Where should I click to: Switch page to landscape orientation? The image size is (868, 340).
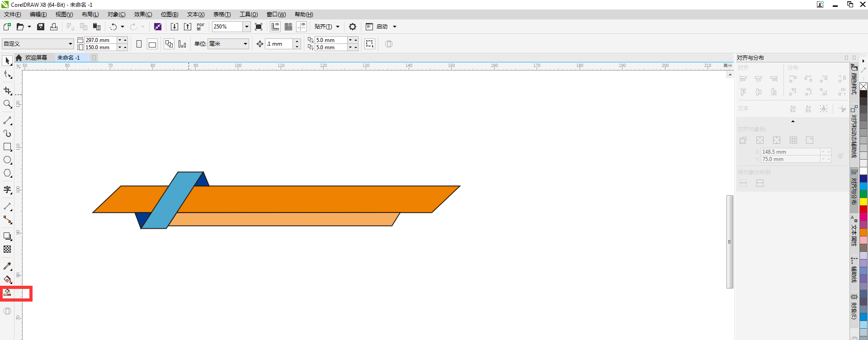[x=152, y=44]
